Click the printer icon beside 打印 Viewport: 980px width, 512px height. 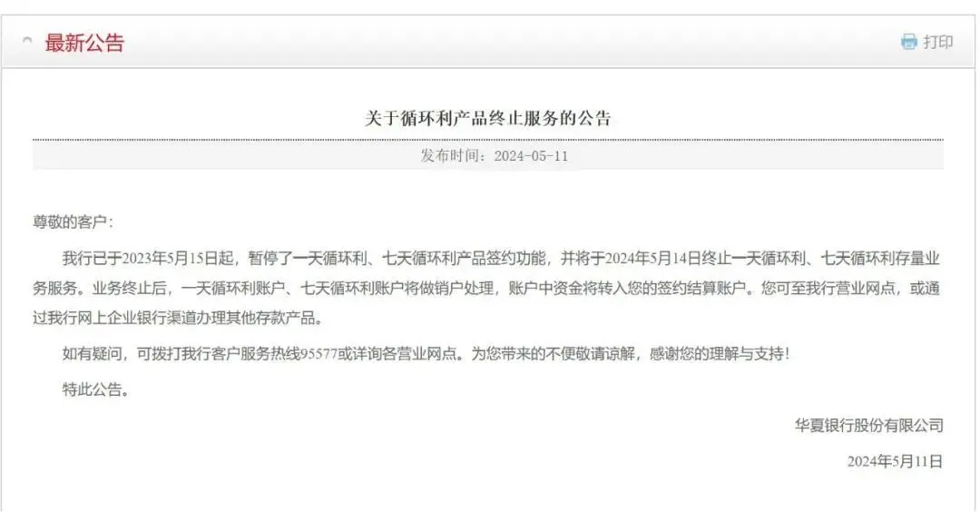pos(908,42)
